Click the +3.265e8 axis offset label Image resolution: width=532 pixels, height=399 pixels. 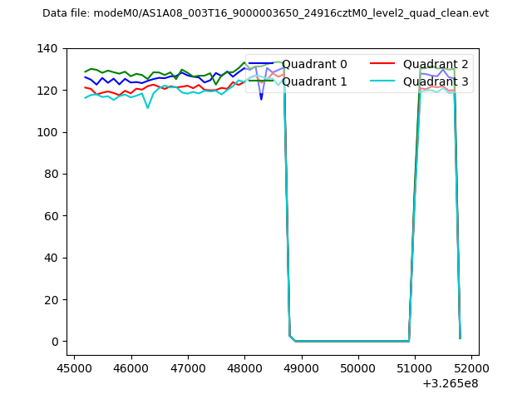coord(451,383)
